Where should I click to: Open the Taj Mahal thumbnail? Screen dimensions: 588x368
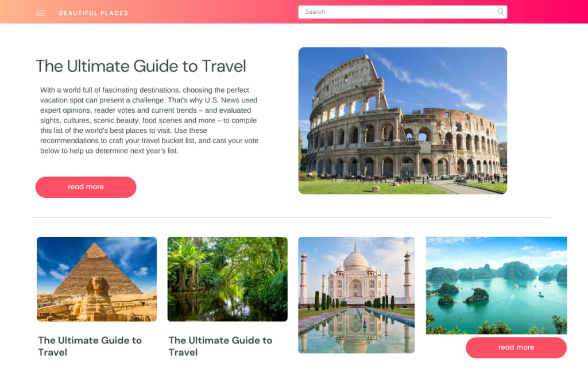(356, 295)
